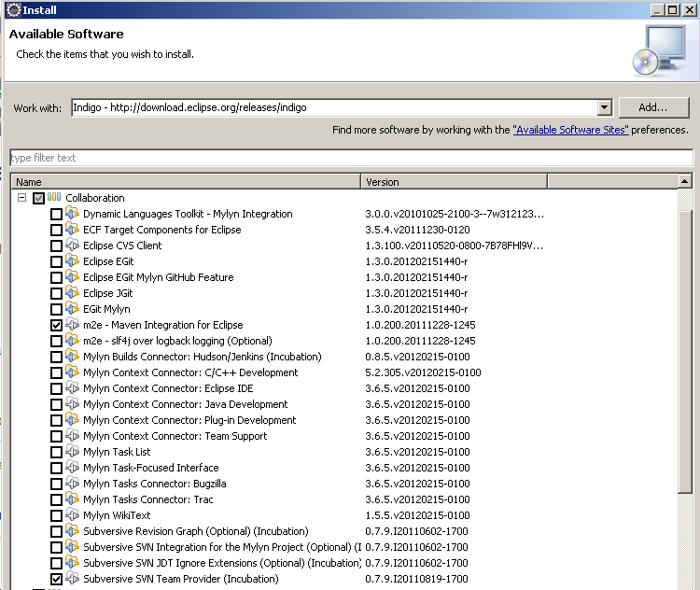The height and width of the screenshot is (590, 700).
Task: Click the ECF Target Components feature icon
Action: pyautogui.click(x=72, y=229)
